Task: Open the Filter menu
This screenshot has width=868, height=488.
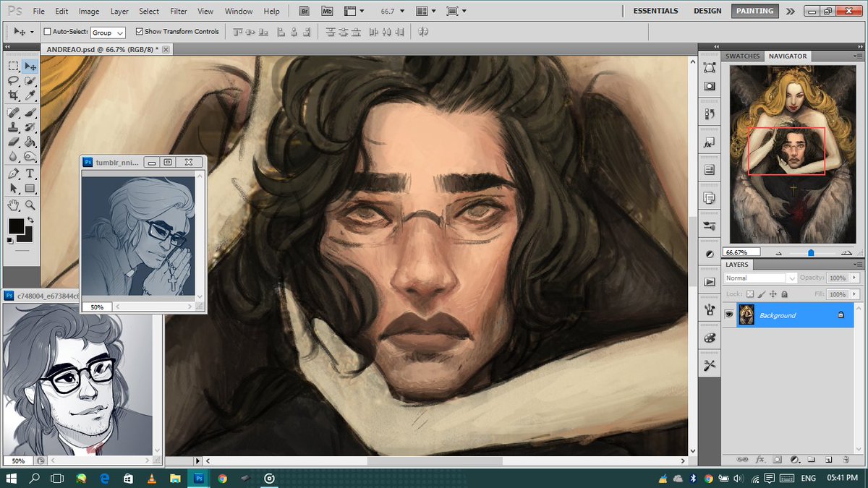Action: [x=179, y=12]
